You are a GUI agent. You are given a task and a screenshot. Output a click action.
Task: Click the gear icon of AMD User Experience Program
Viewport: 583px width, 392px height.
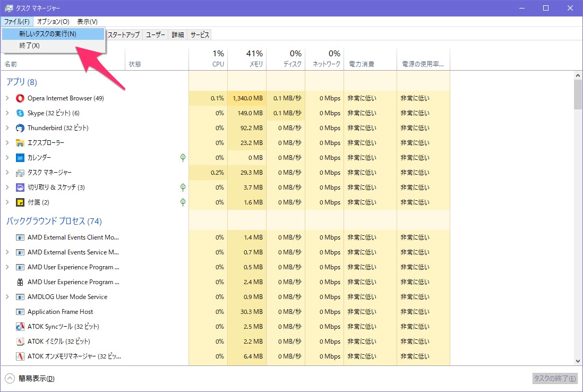click(x=20, y=282)
